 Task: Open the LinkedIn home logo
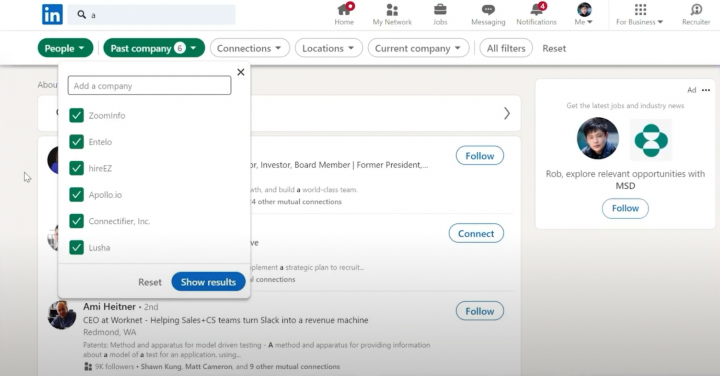52,15
